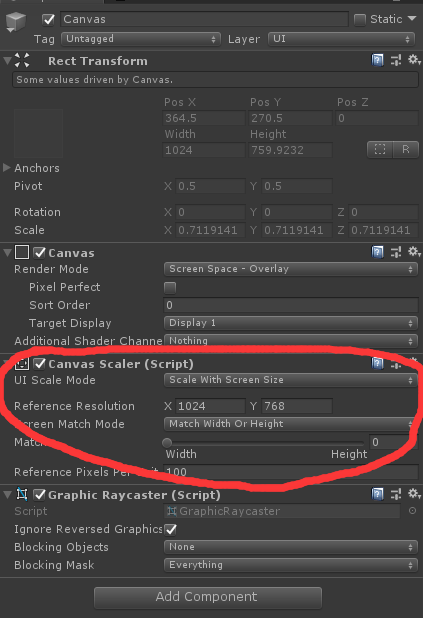
Task: Open Canvas component gear menu
Action: [414, 251]
